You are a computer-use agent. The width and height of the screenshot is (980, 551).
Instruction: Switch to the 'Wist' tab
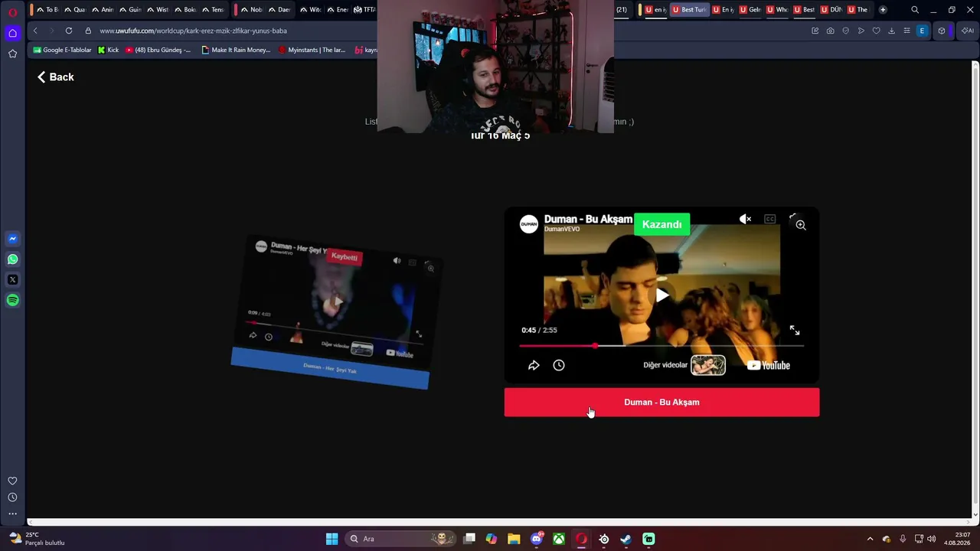[157, 10]
